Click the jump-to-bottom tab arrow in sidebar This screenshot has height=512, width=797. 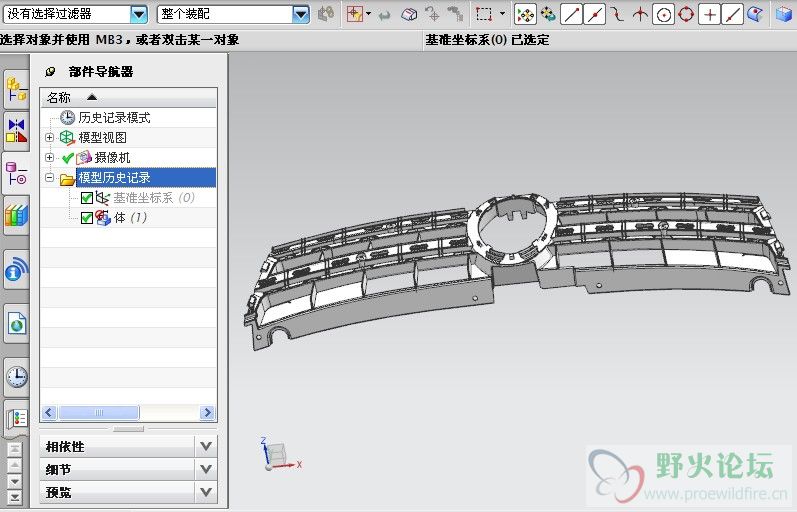(x=15, y=497)
